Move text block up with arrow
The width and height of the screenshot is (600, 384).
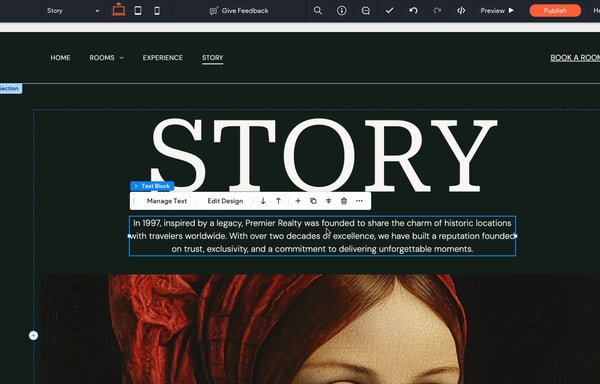[278, 201]
